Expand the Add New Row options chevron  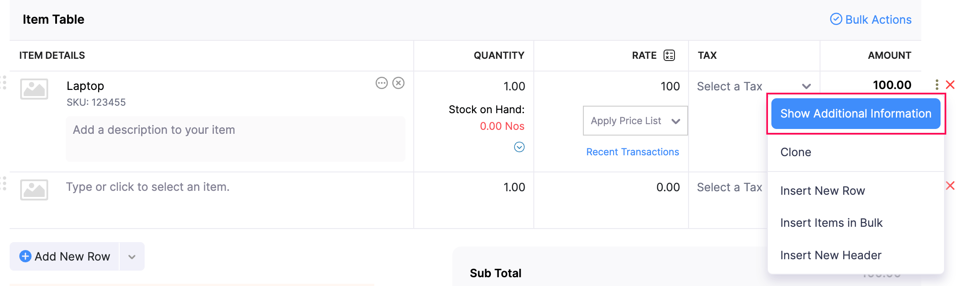pyautogui.click(x=131, y=256)
